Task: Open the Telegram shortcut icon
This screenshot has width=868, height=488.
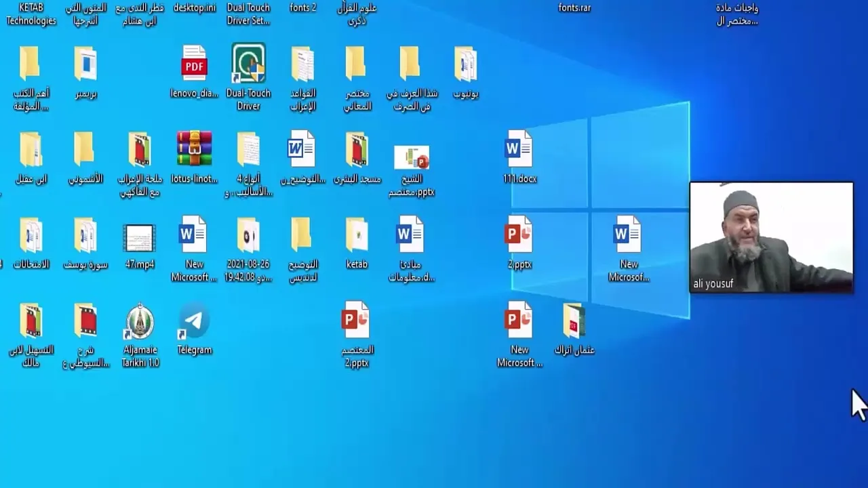Action: tap(194, 321)
